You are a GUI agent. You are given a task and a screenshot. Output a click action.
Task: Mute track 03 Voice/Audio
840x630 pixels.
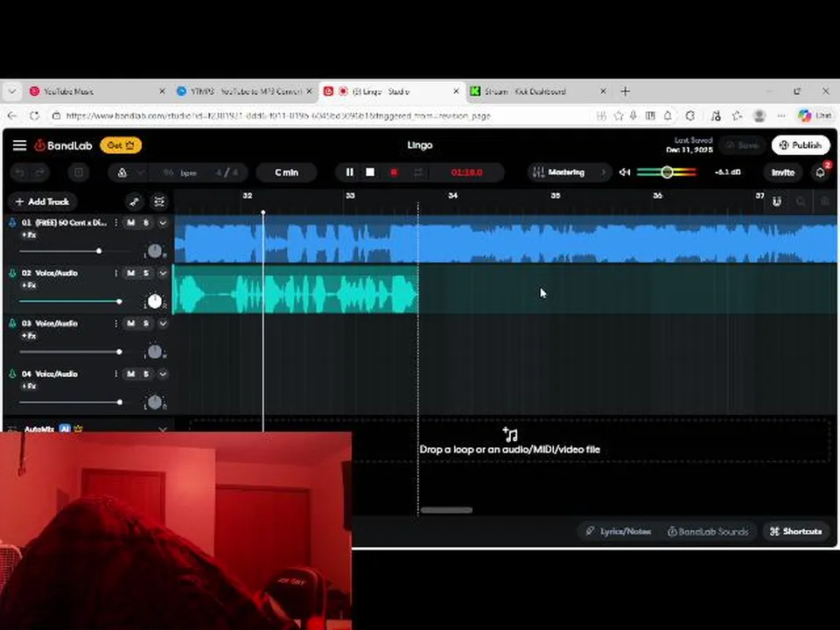[130, 324]
